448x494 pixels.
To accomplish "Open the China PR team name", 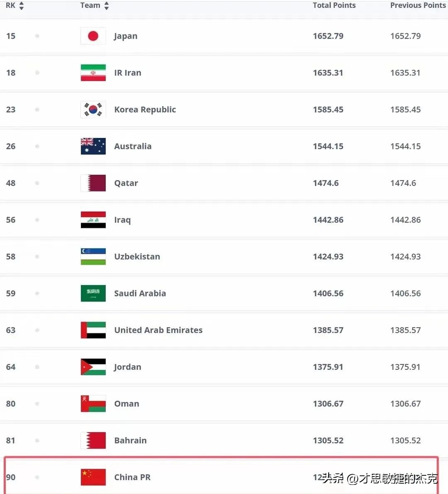I will pyautogui.click(x=132, y=477).
